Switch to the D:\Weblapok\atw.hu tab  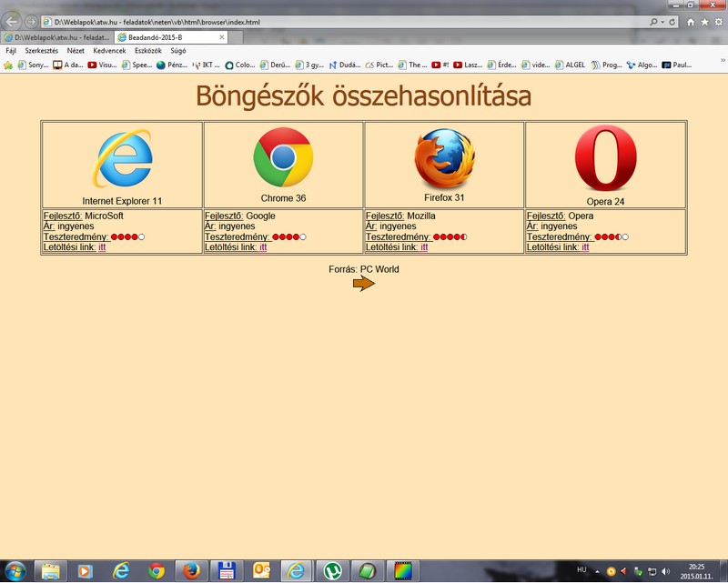tap(57, 37)
